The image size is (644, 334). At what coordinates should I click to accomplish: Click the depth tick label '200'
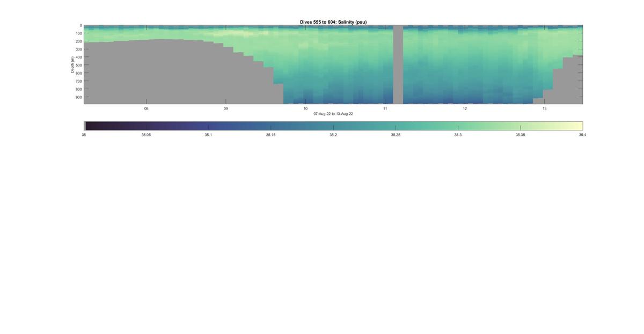pyautogui.click(x=78, y=41)
